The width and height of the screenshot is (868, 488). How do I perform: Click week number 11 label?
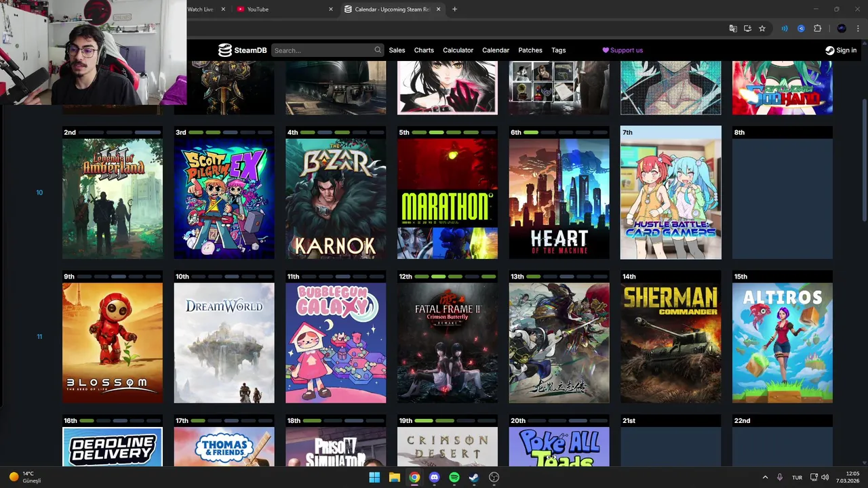point(39,337)
